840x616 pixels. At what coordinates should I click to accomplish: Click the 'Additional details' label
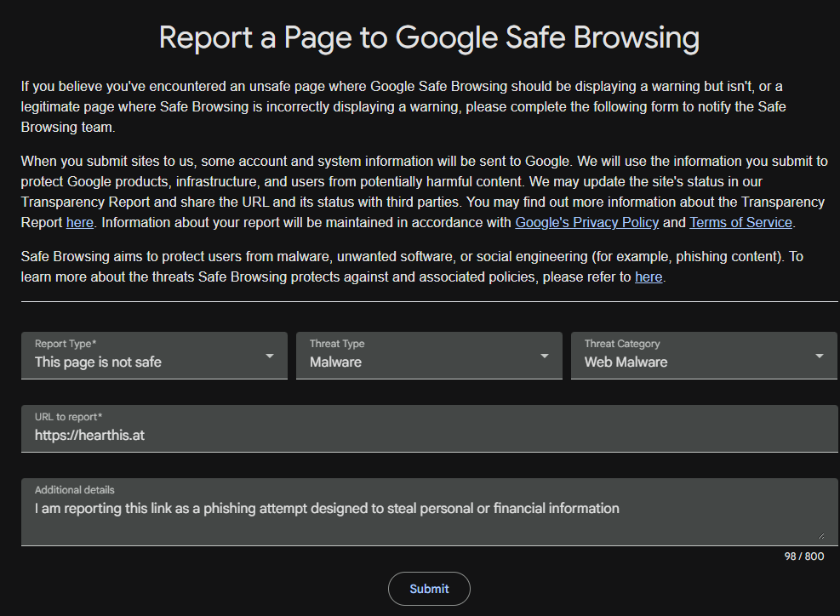[x=74, y=489]
